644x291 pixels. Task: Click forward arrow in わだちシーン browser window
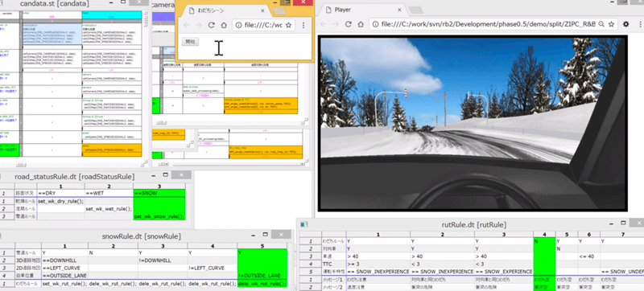coord(199,25)
